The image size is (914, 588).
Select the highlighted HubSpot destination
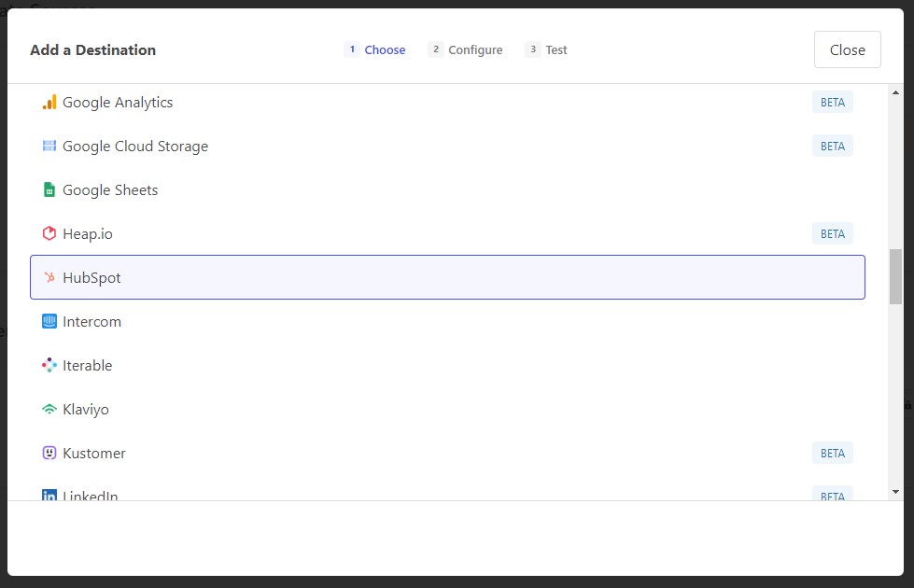click(x=447, y=277)
